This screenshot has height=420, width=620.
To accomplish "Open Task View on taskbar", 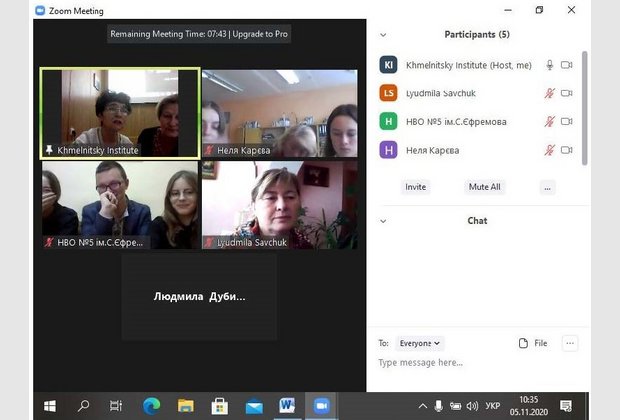I will tap(116, 406).
